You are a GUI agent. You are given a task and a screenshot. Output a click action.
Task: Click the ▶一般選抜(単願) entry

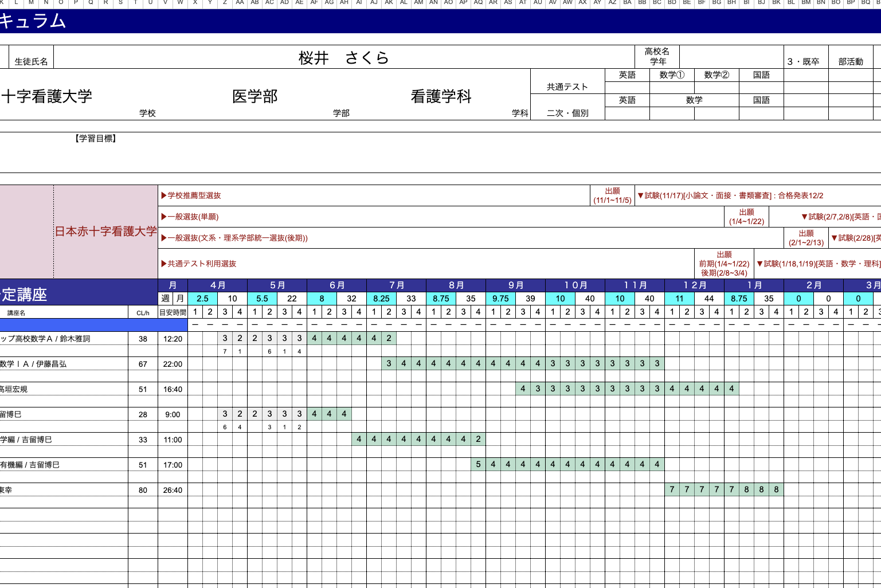(x=190, y=217)
